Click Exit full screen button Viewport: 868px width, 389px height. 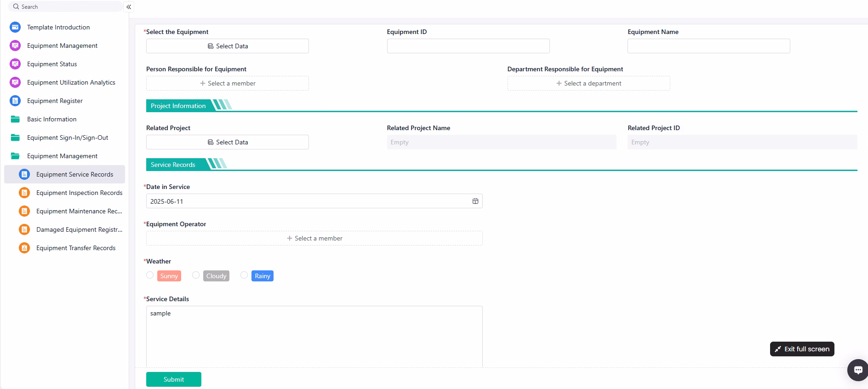coord(802,349)
